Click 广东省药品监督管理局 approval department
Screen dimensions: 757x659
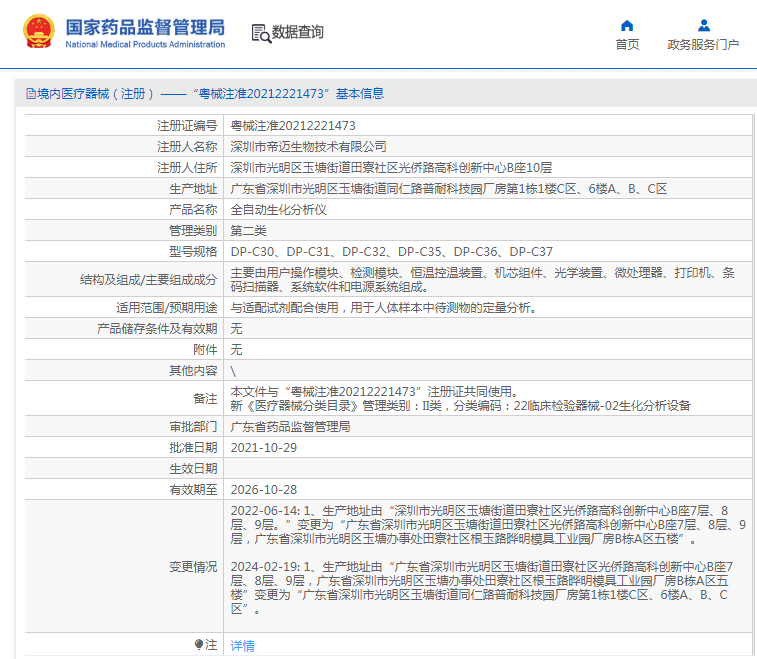click(290, 427)
